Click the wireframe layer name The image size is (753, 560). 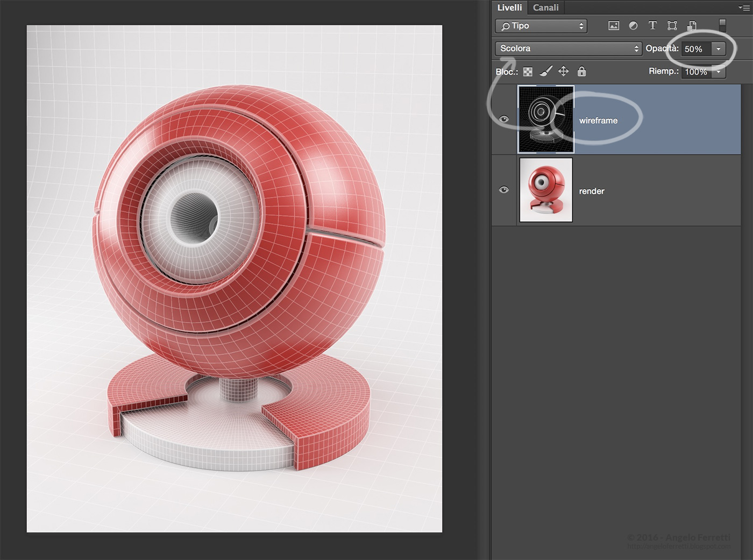click(x=598, y=120)
